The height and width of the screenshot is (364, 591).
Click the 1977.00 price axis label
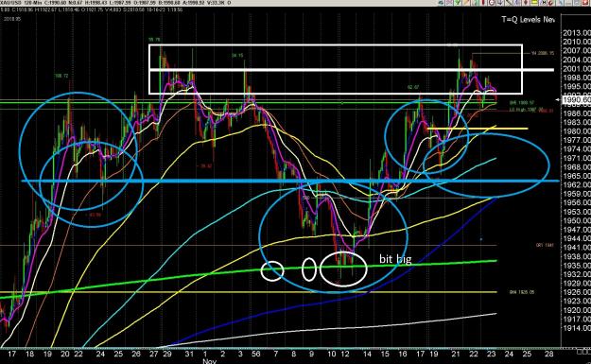pyautogui.click(x=577, y=140)
